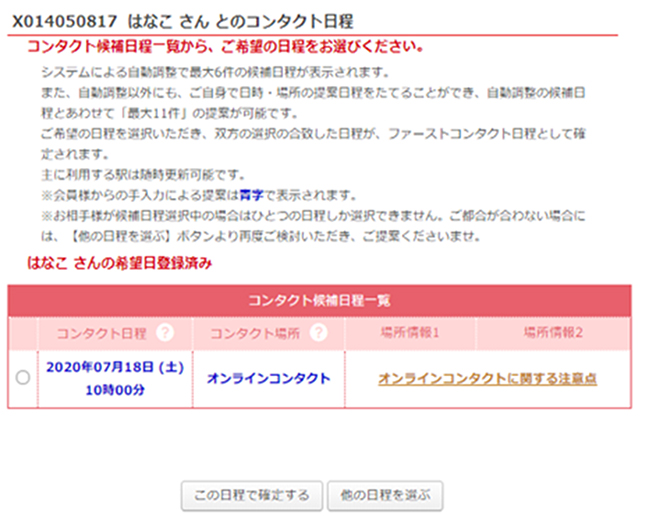Click the この日程で確定する button
Screen dimensions: 652x523
click(252, 495)
